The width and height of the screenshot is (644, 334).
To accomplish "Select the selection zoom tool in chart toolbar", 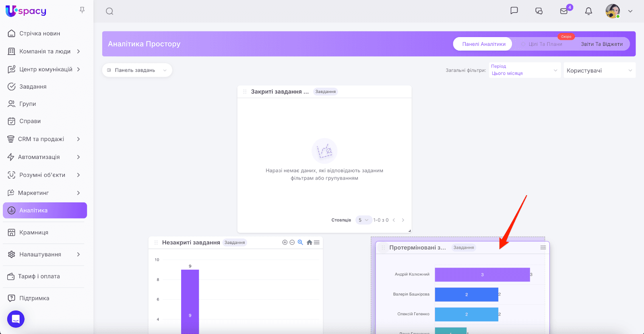I will pos(300,242).
